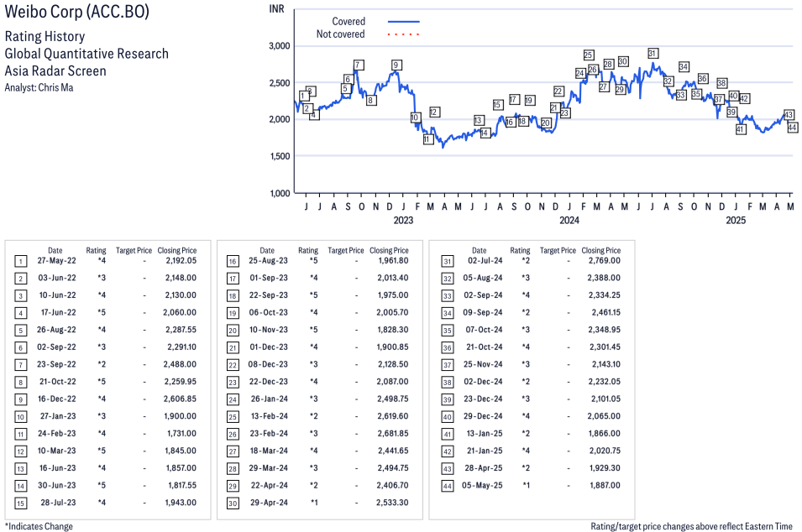Click closing price 1,828.30
The height and width of the screenshot is (532, 802).
point(393,330)
